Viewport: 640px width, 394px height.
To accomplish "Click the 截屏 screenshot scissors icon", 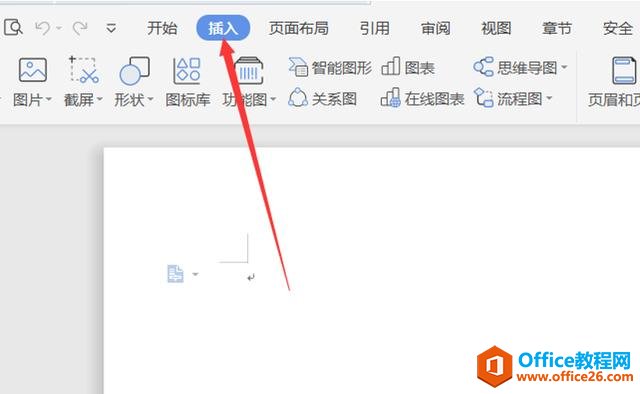I will click(84, 70).
